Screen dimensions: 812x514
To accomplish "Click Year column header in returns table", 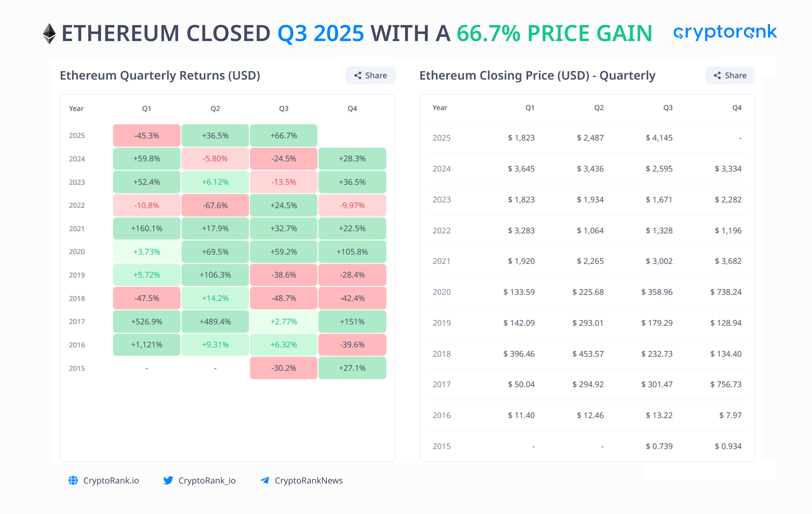I will 76,109.
